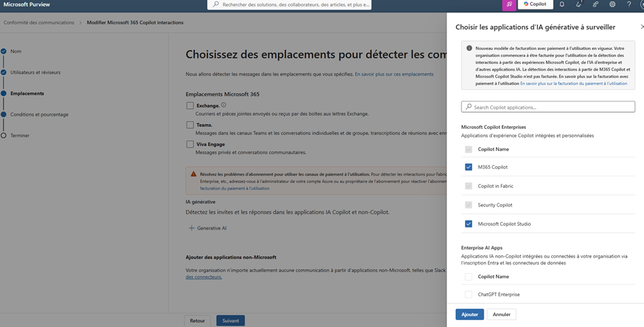Jump to Conditions et pourcentage step
This screenshot has height=327, width=644.
(39, 114)
